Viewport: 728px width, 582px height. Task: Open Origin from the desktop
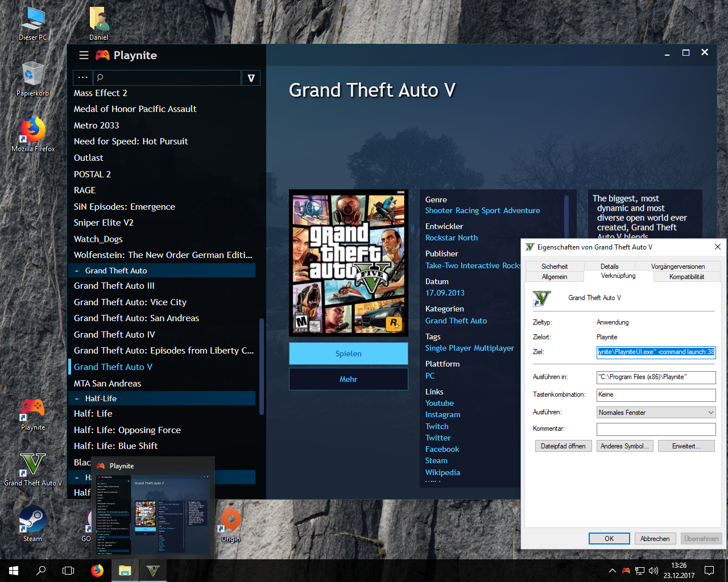pos(230,520)
